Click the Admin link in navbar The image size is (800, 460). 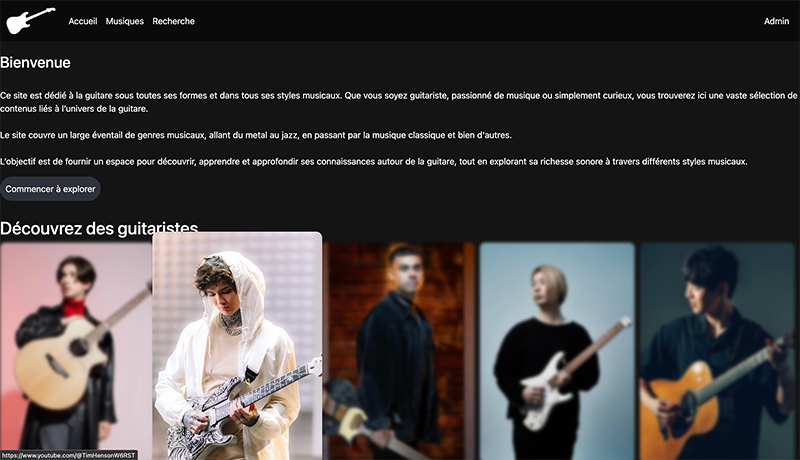pyautogui.click(x=776, y=21)
